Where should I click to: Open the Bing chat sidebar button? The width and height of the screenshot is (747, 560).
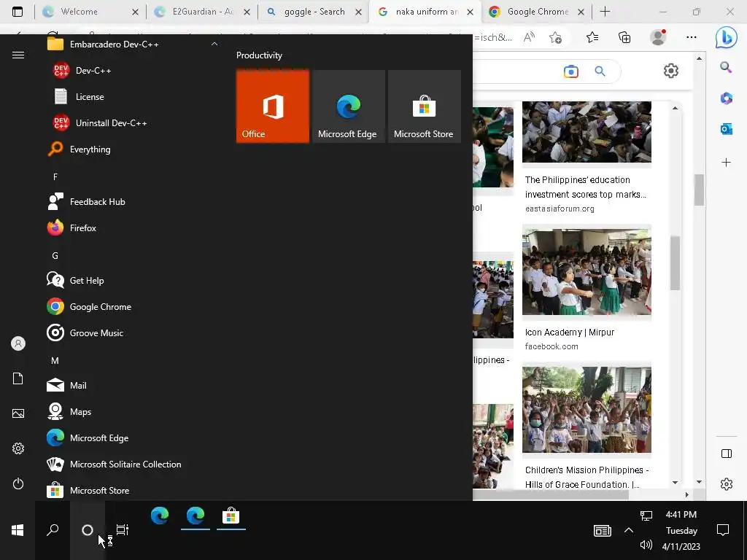pos(726,37)
